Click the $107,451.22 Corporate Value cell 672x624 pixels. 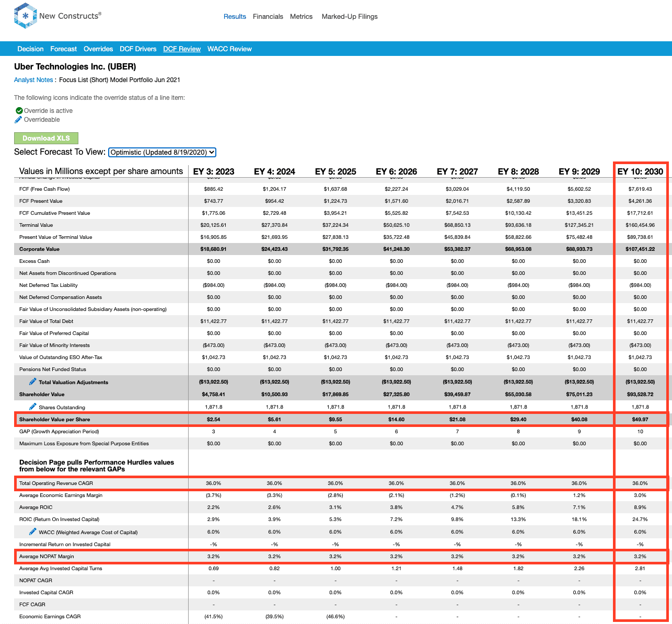(640, 249)
